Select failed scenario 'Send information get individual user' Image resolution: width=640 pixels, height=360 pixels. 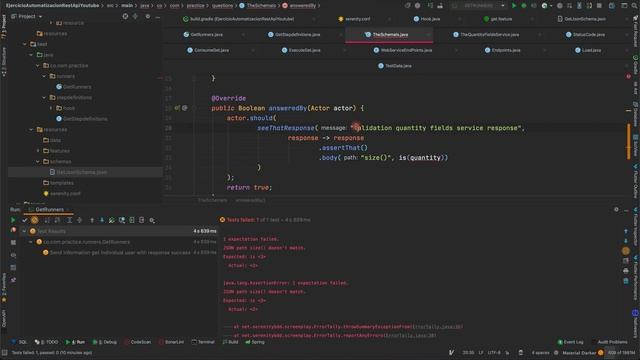coord(120,253)
